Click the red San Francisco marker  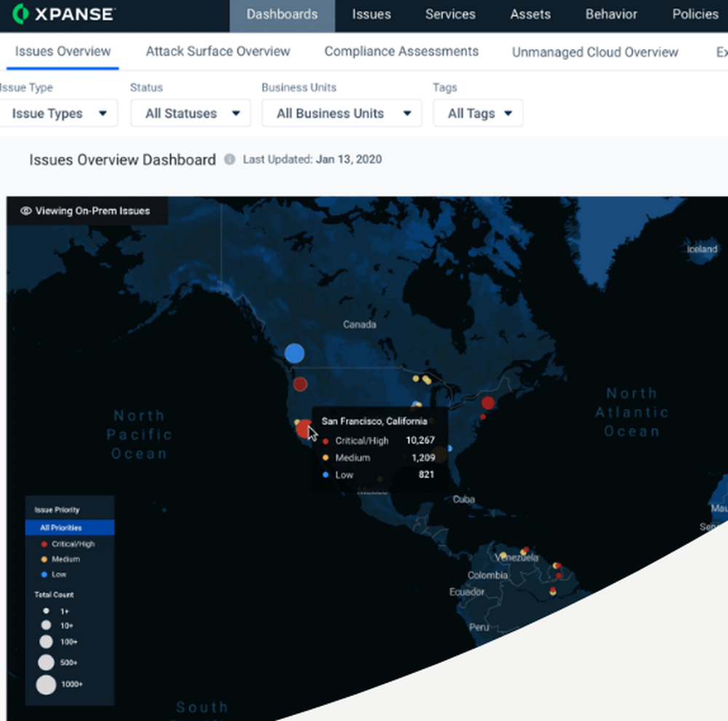tap(304, 429)
